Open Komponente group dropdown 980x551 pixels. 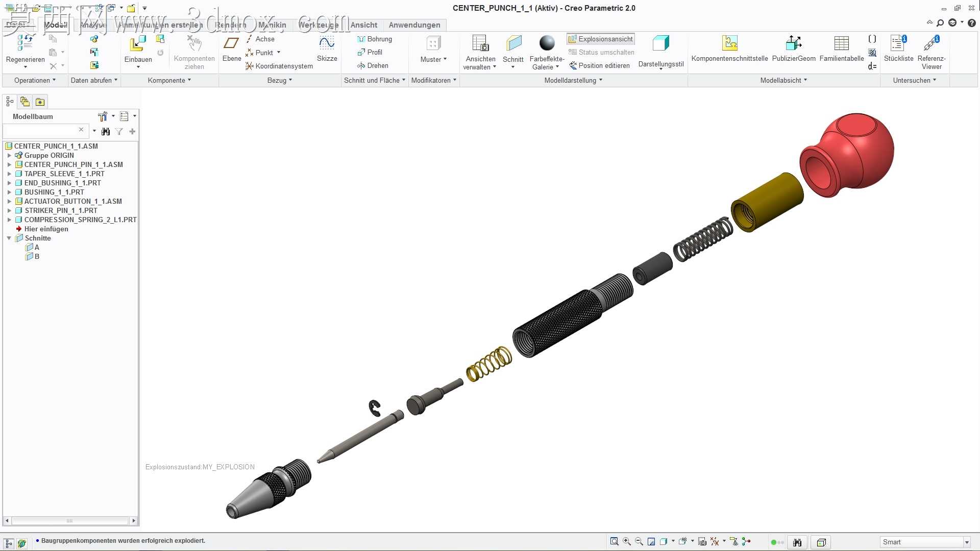point(169,80)
